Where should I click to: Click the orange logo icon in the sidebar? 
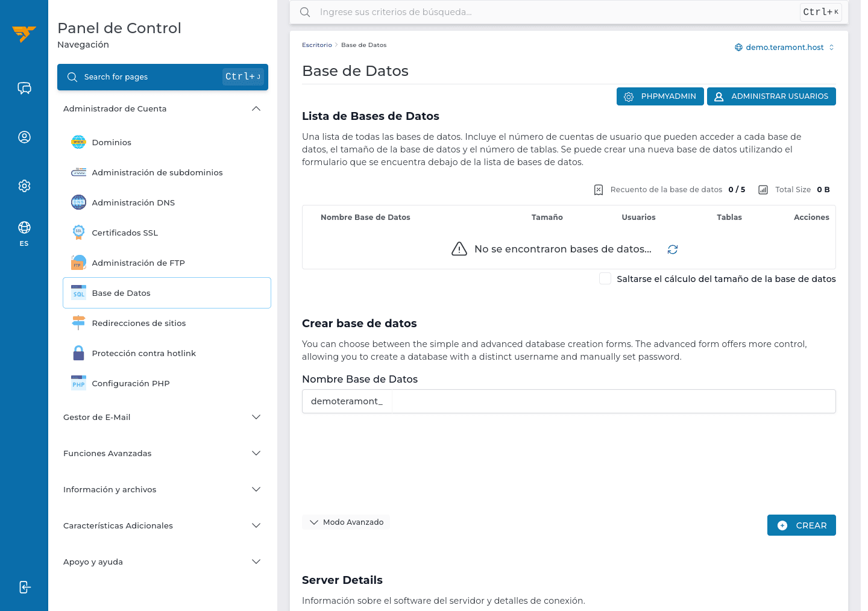click(x=24, y=34)
